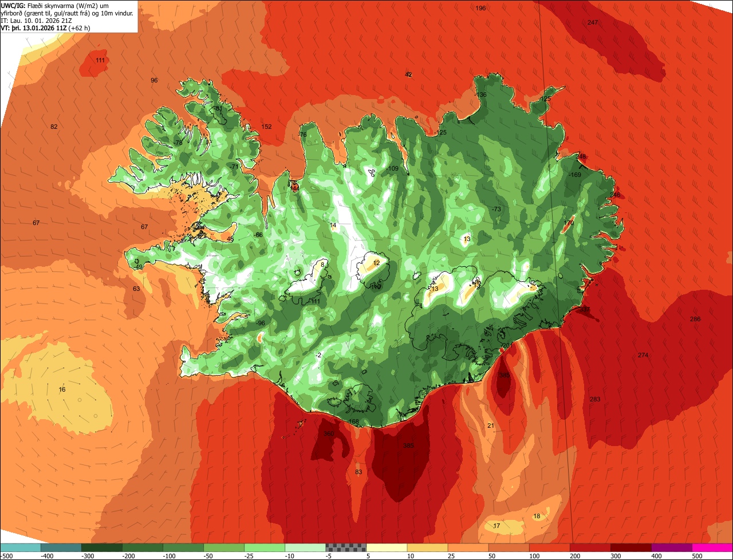Screen dimensions: 733x560
Task: Click the dark red swatch between 300 and 400
Action: (630, 547)
